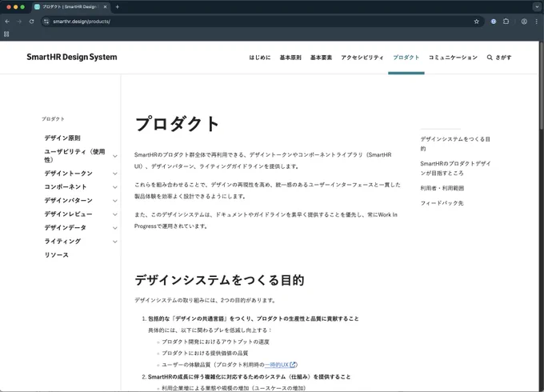The height and width of the screenshot is (392, 544).
Task: Expand the ユーザビリティ（使用性）section chevron
Action: click(x=115, y=156)
